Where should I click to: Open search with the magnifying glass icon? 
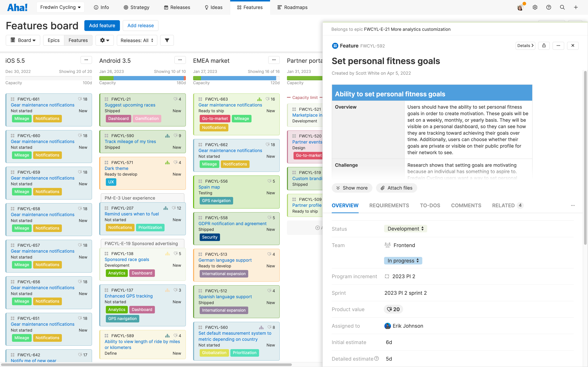(562, 7)
